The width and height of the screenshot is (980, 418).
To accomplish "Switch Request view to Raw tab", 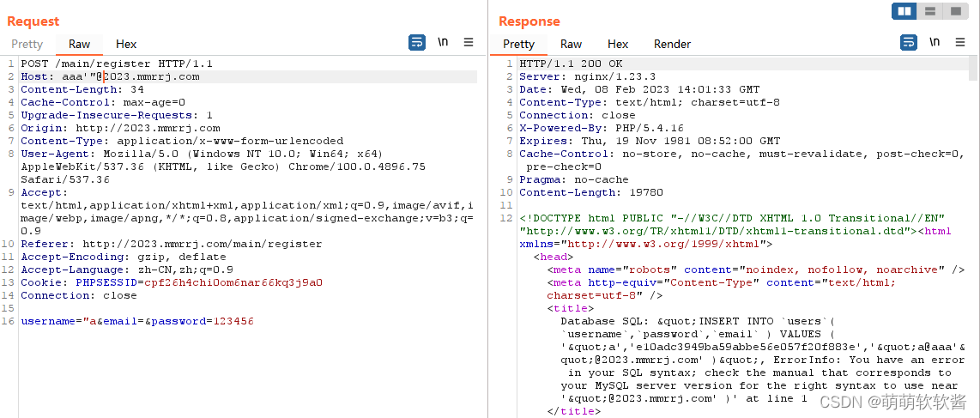I will click(x=79, y=44).
